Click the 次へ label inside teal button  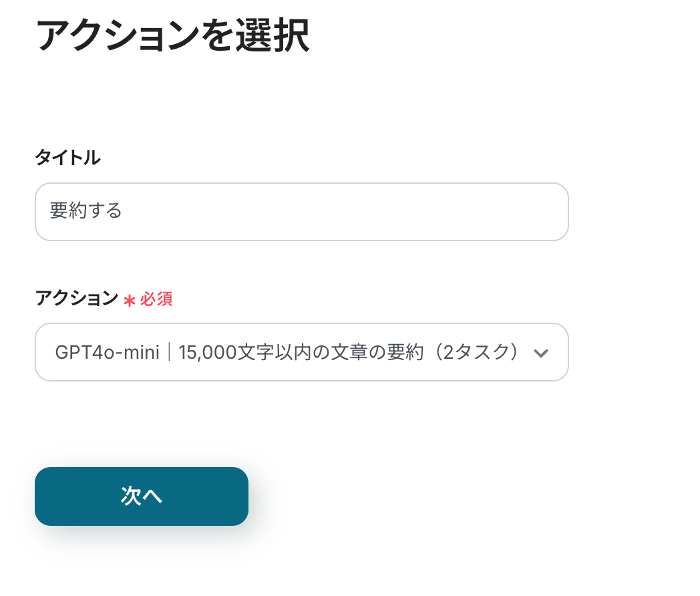(x=142, y=496)
